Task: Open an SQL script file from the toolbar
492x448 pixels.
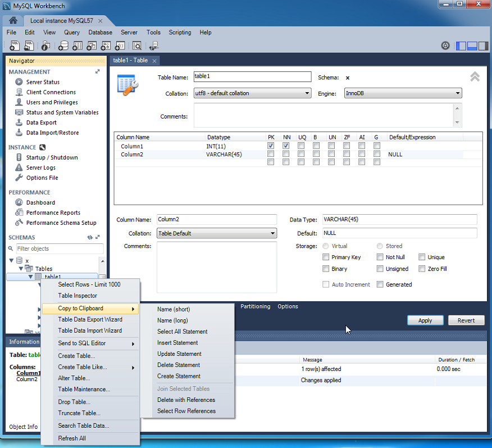Action: click(29, 46)
